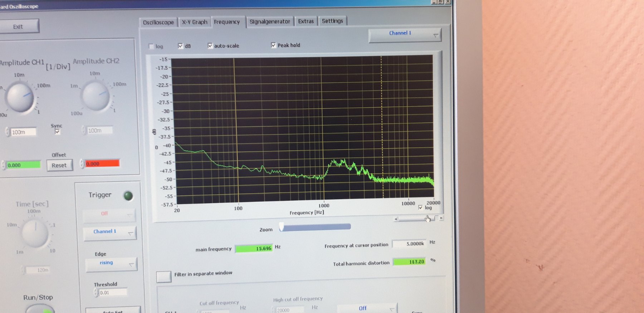Open the Edge rising dropdown
644x313 pixels.
pos(111,264)
